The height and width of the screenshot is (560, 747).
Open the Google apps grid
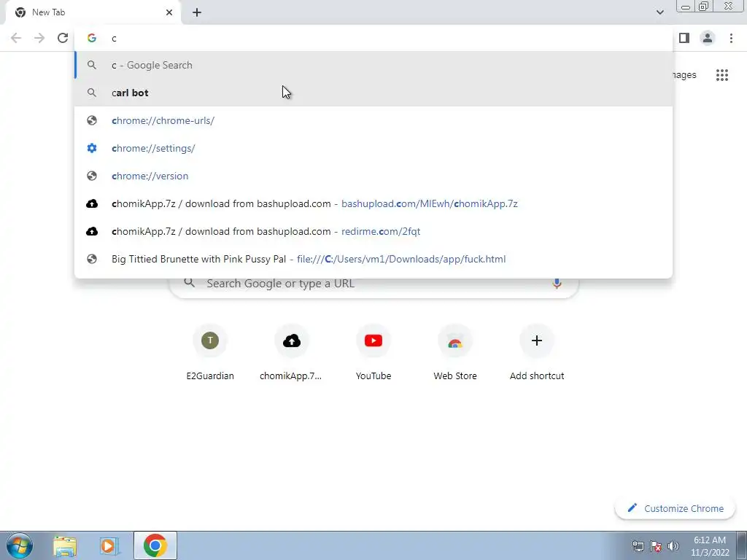pyautogui.click(x=721, y=75)
